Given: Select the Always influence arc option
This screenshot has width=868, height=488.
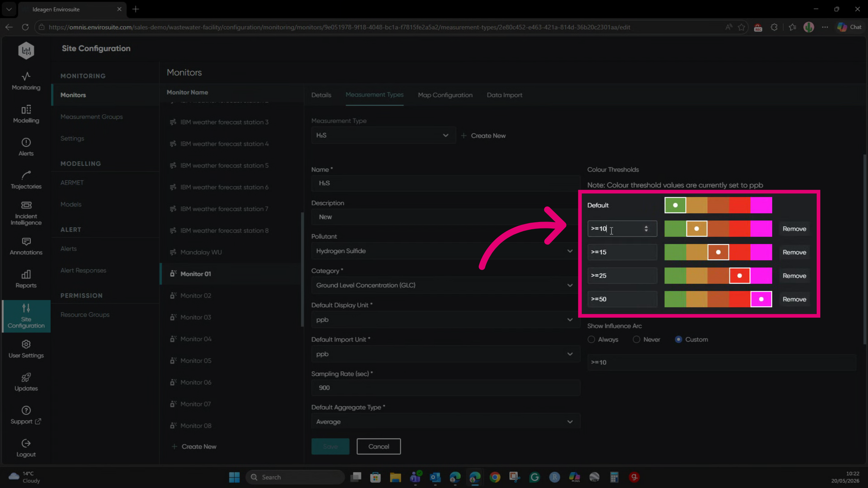Looking at the screenshot, I should (591, 339).
